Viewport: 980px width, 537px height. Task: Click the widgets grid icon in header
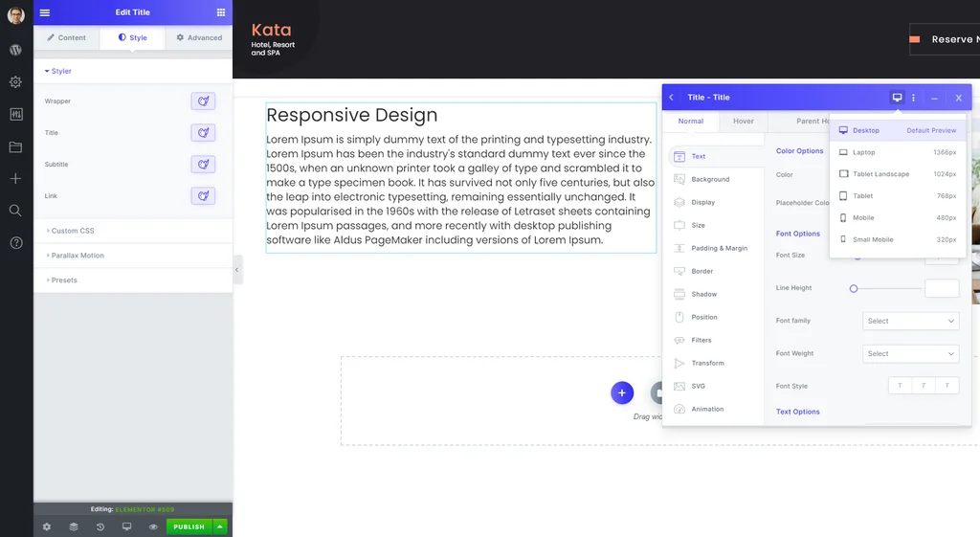click(221, 12)
